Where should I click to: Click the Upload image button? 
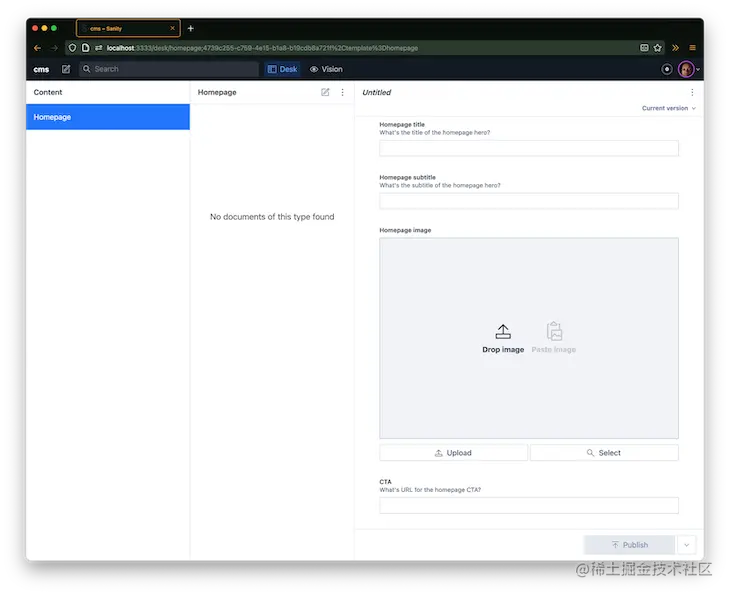453,453
